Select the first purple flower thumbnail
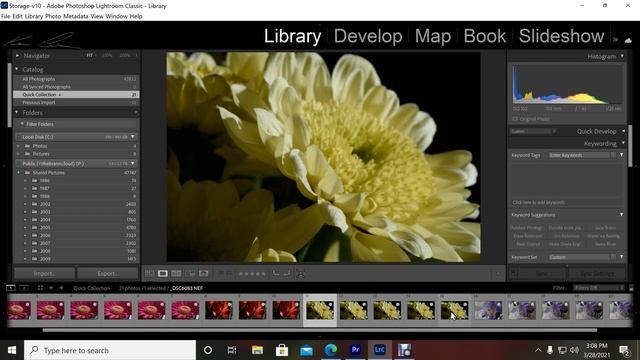 click(x=488, y=310)
